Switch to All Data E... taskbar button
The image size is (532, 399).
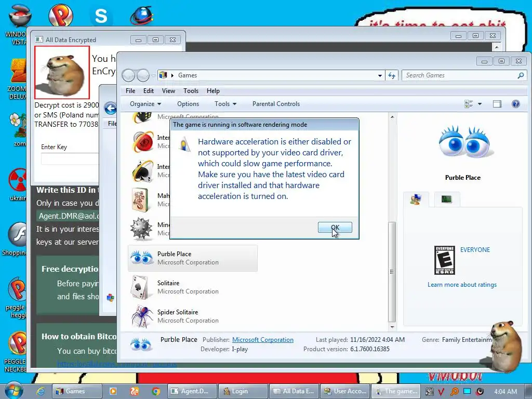pos(294,391)
